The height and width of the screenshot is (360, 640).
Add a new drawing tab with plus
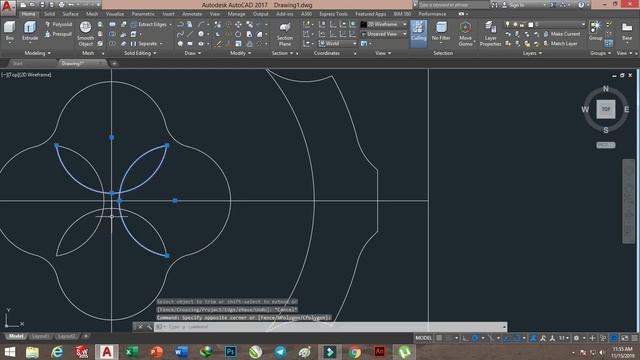(x=114, y=63)
